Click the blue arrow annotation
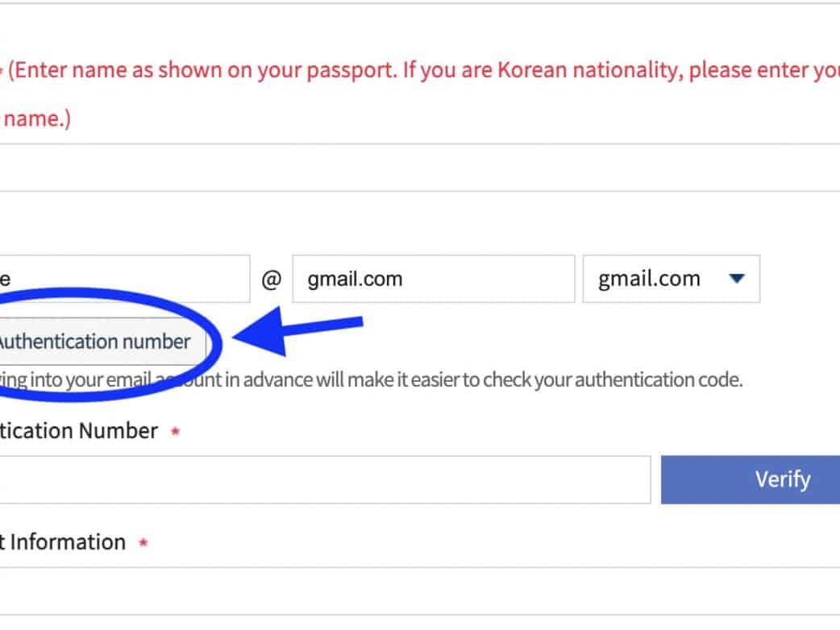Viewport: 840px width, 630px height. coord(298,332)
